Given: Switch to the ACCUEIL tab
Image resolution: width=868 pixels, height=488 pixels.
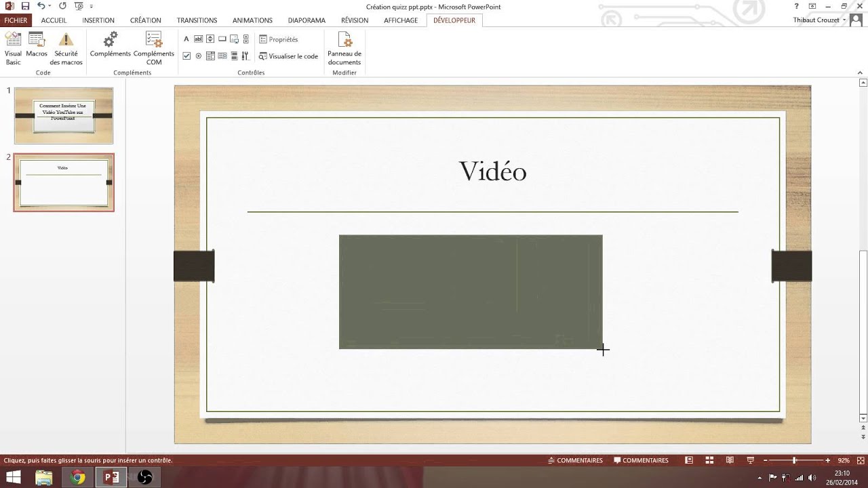Looking at the screenshot, I should pyautogui.click(x=54, y=20).
